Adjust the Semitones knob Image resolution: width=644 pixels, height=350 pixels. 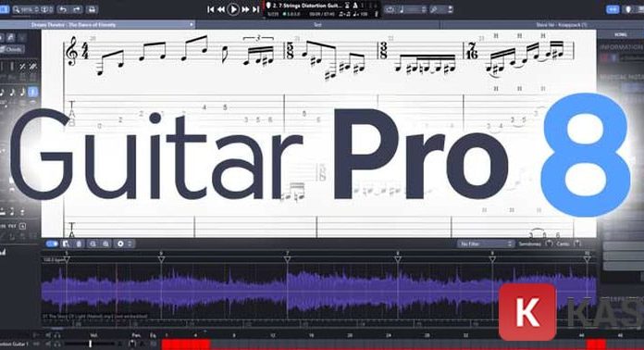pos(549,244)
